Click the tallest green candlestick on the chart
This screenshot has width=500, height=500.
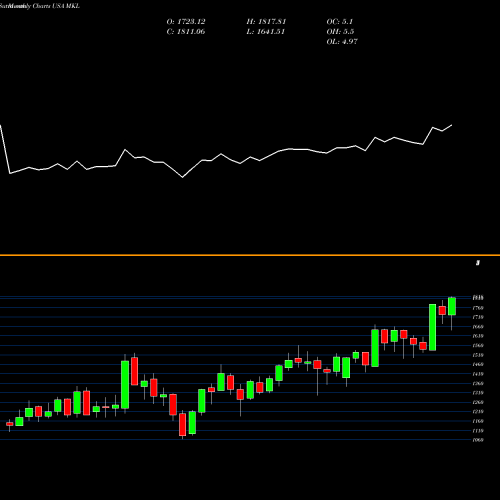click(125, 384)
